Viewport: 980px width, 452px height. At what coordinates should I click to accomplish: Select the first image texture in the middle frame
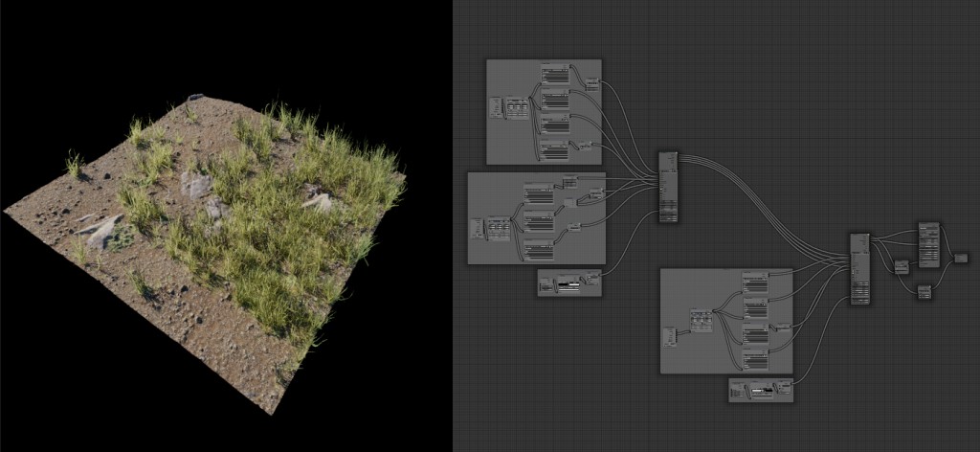(539, 193)
